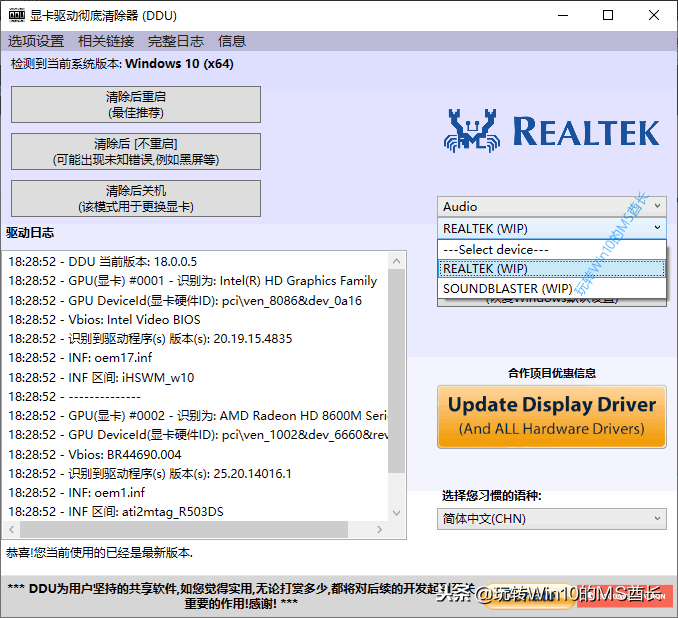
Task: Click the log horizontal scrollbar thumb
Action: 184,529
